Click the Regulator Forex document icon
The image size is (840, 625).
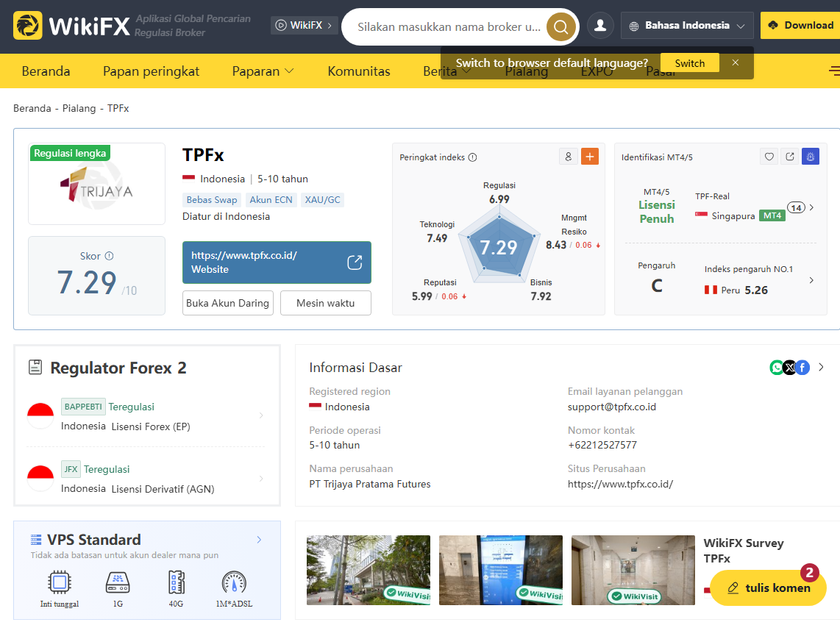(x=35, y=368)
